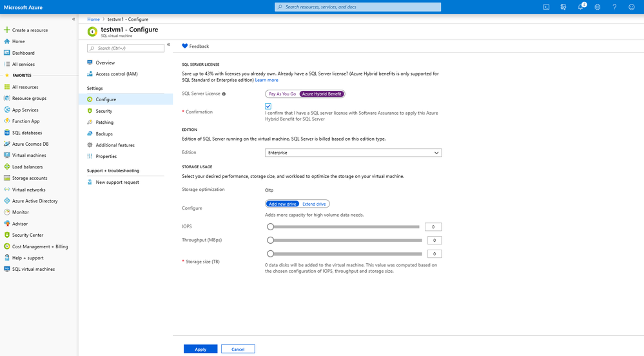Click the resource menu Search (Ctrl+/) box
Image resolution: width=644 pixels, height=356 pixels.
click(x=125, y=48)
